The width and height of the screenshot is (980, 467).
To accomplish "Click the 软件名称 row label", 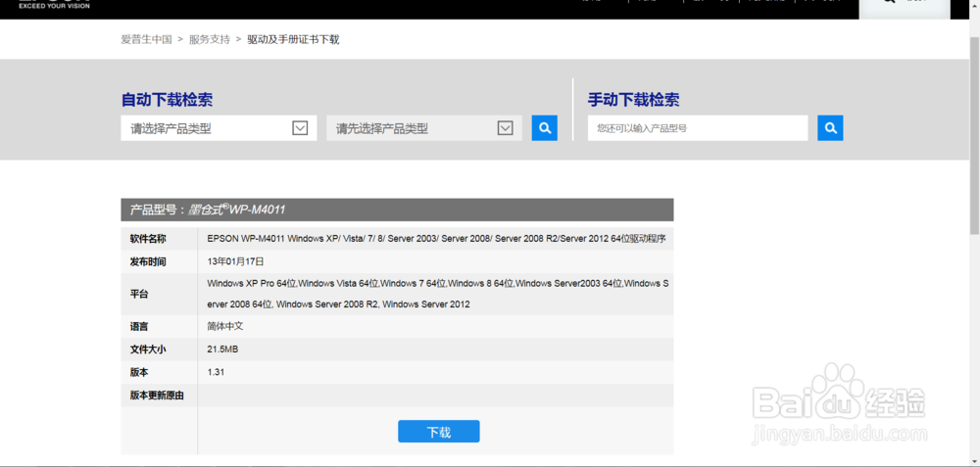I will coord(148,239).
